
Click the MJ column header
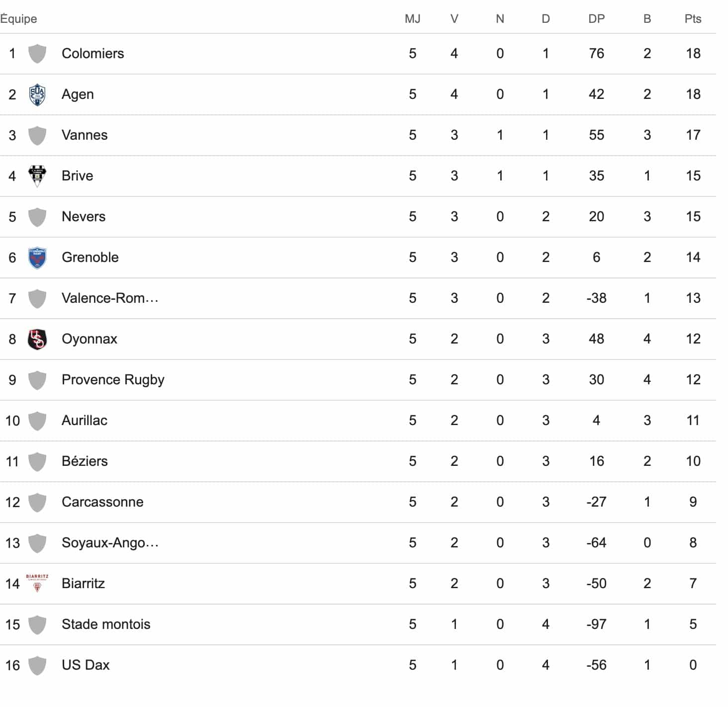click(412, 19)
